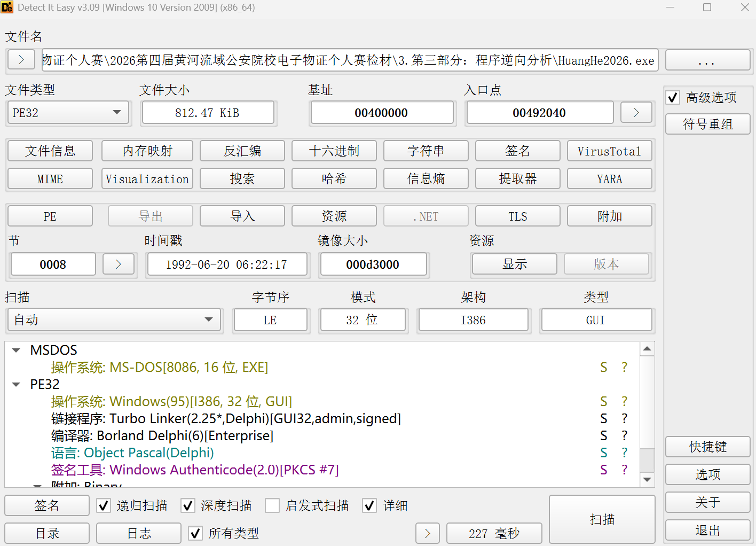The height and width of the screenshot is (546, 756).
Task: Click the ? marker on the Borland Delphi row
Action: [x=624, y=435]
